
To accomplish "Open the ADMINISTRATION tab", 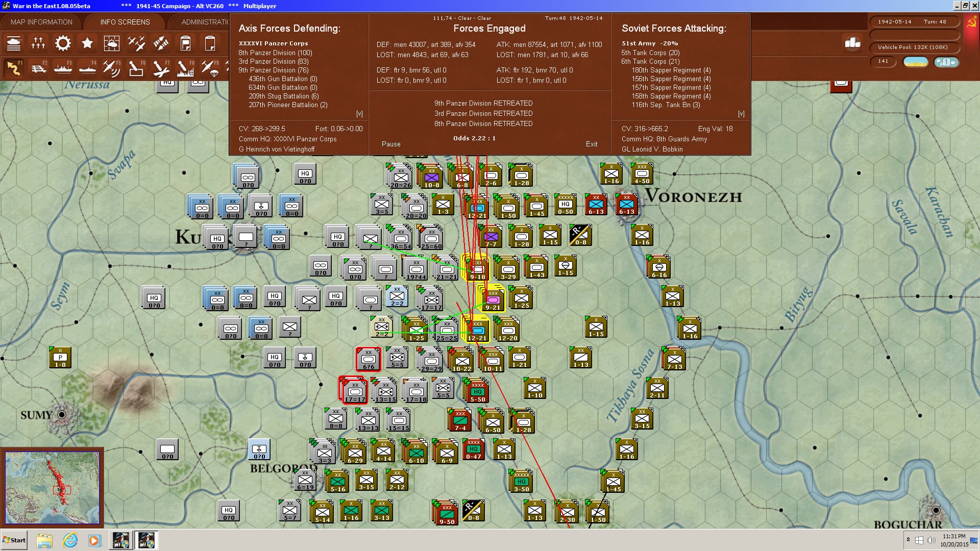I will coord(205,22).
